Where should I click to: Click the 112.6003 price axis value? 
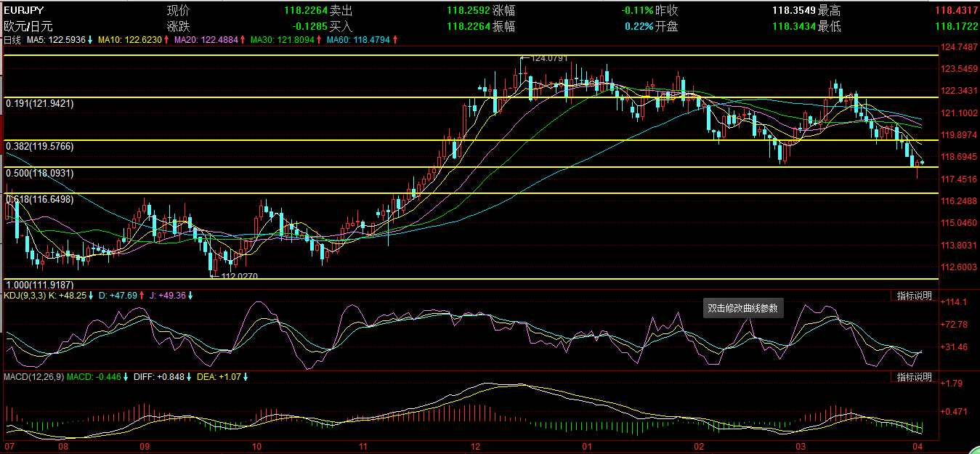(957, 267)
